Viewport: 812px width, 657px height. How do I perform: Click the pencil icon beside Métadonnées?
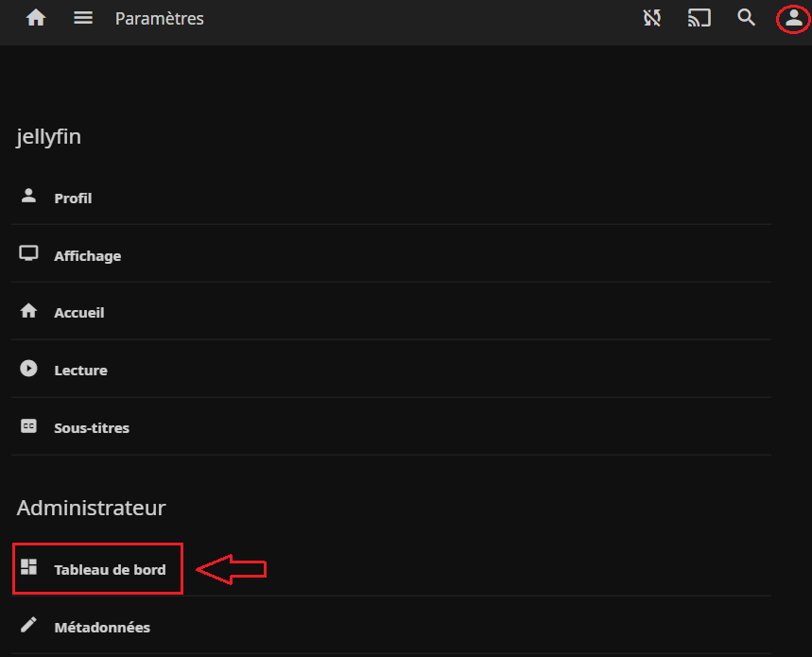[x=28, y=625]
